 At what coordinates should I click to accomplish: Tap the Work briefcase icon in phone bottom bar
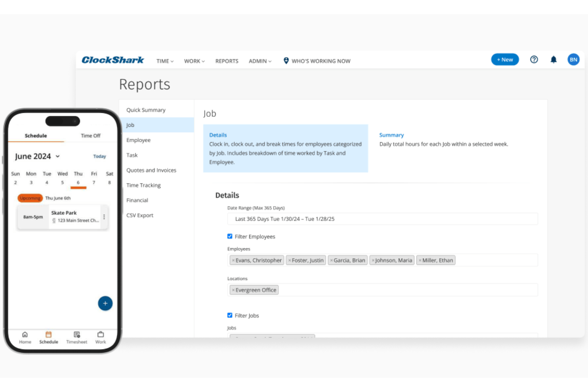click(101, 334)
